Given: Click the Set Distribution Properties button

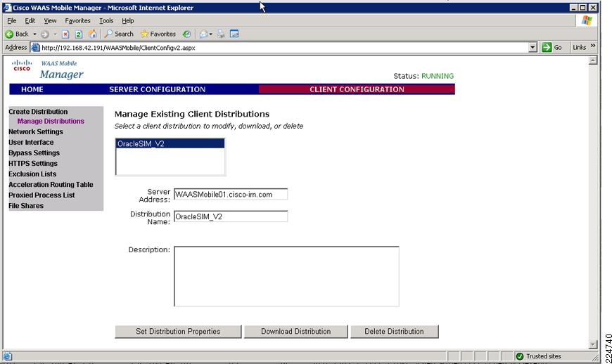Looking at the screenshot, I should [x=178, y=331].
